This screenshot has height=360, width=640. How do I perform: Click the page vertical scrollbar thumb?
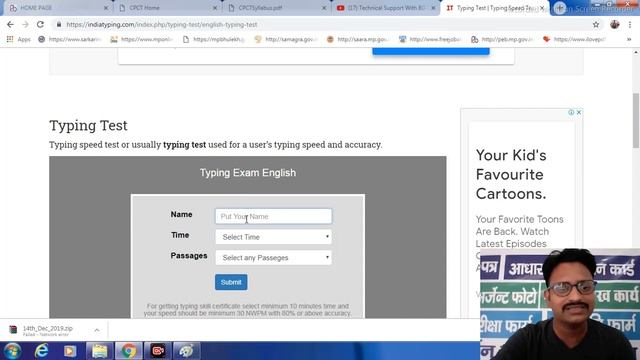636,121
